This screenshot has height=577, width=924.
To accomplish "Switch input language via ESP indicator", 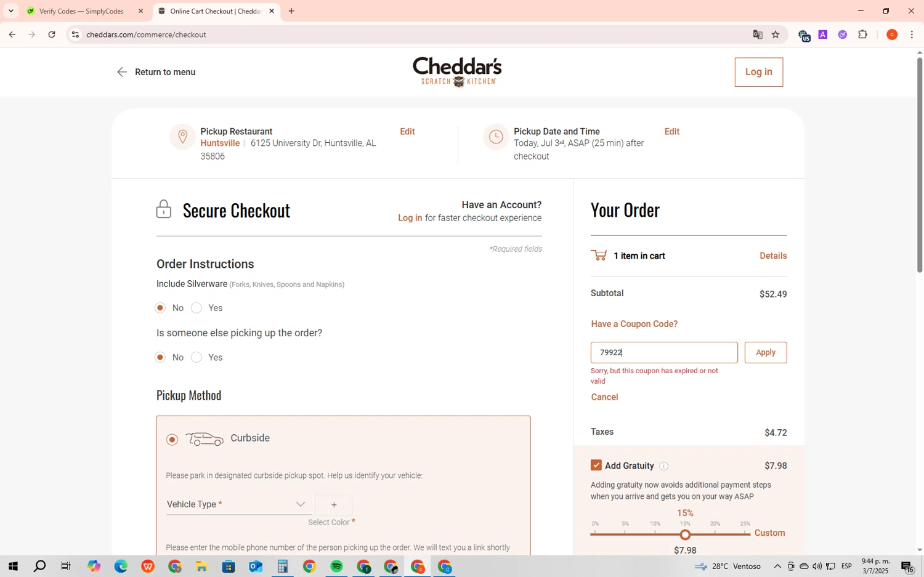I will (x=846, y=567).
